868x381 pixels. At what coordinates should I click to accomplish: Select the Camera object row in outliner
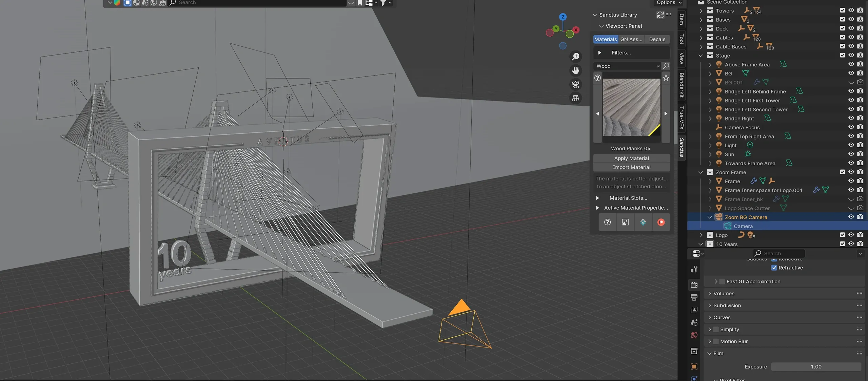(x=777, y=226)
